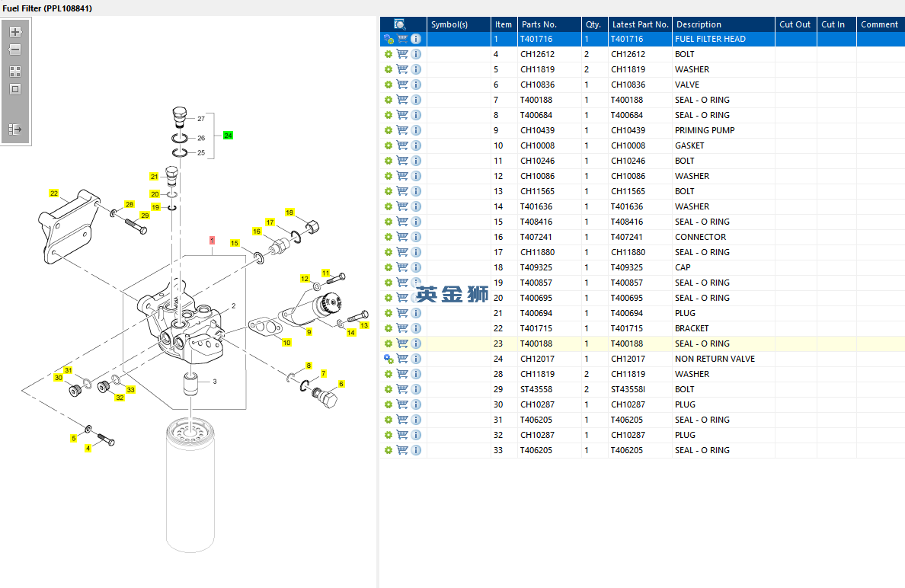Switch diagram to four-tile grid view
This screenshot has width=905, height=588.
point(15,72)
